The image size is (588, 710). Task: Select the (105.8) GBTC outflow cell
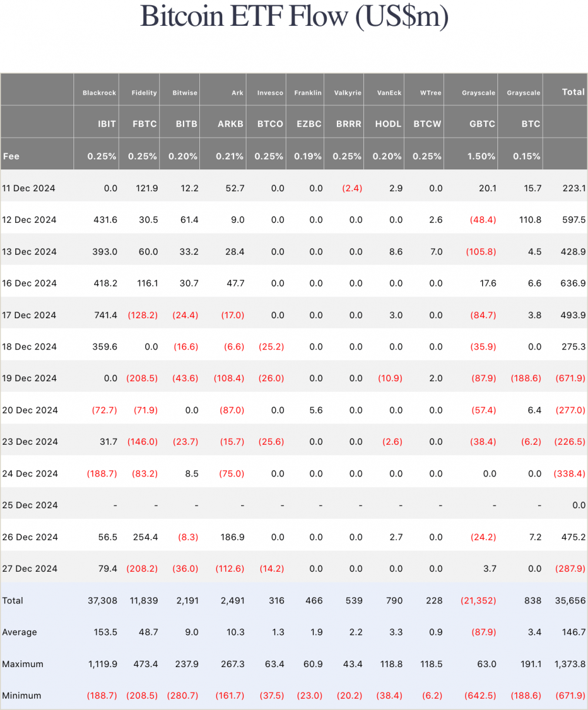coord(481,252)
